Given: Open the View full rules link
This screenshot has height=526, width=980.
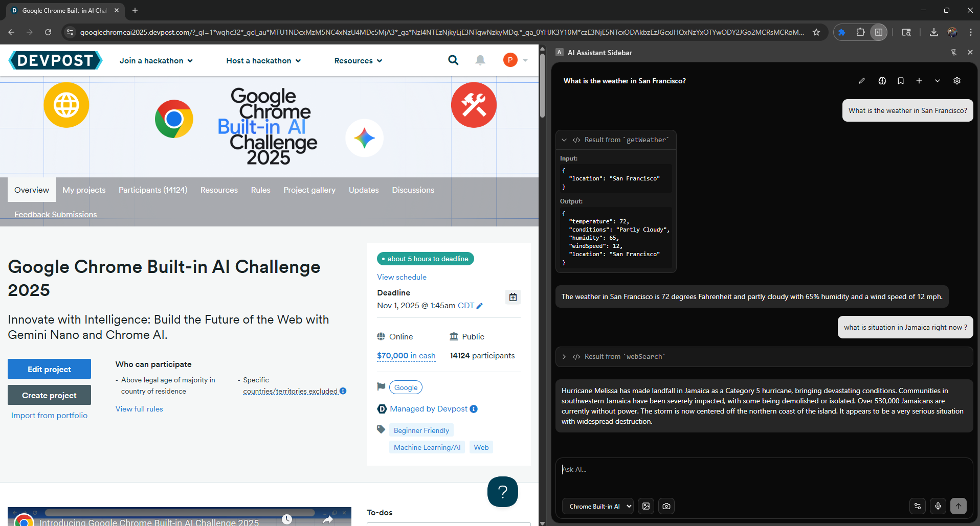Looking at the screenshot, I should click(139, 409).
